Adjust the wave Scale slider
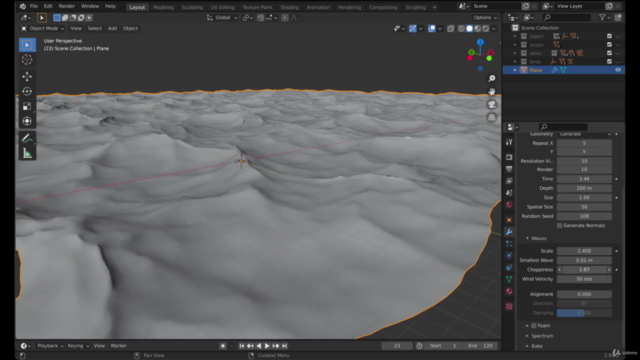The image size is (640, 360). tap(584, 251)
